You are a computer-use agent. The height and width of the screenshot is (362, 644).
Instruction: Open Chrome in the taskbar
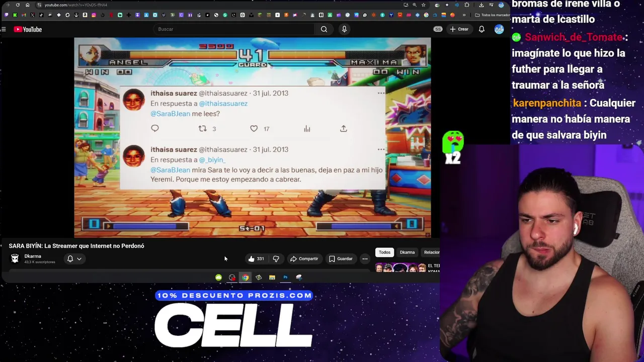pyautogui.click(x=245, y=278)
